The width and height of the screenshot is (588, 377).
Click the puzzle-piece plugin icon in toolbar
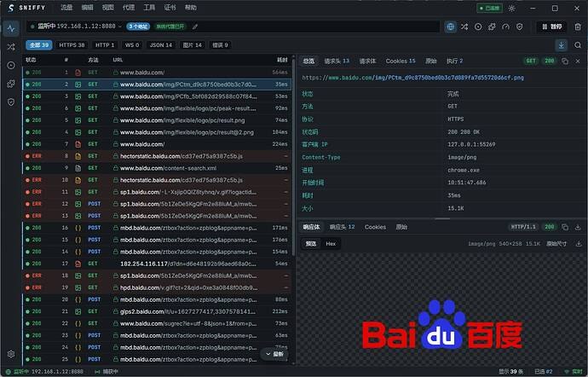492,26
